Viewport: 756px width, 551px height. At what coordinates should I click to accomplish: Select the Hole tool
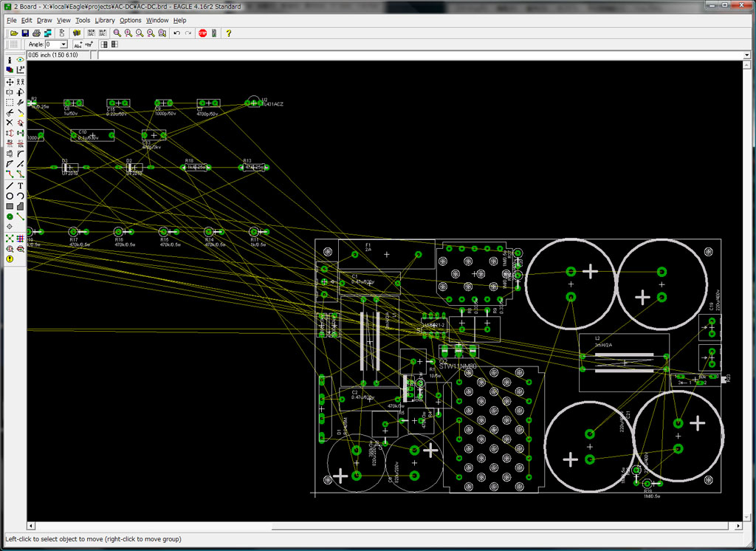[x=9, y=226]
